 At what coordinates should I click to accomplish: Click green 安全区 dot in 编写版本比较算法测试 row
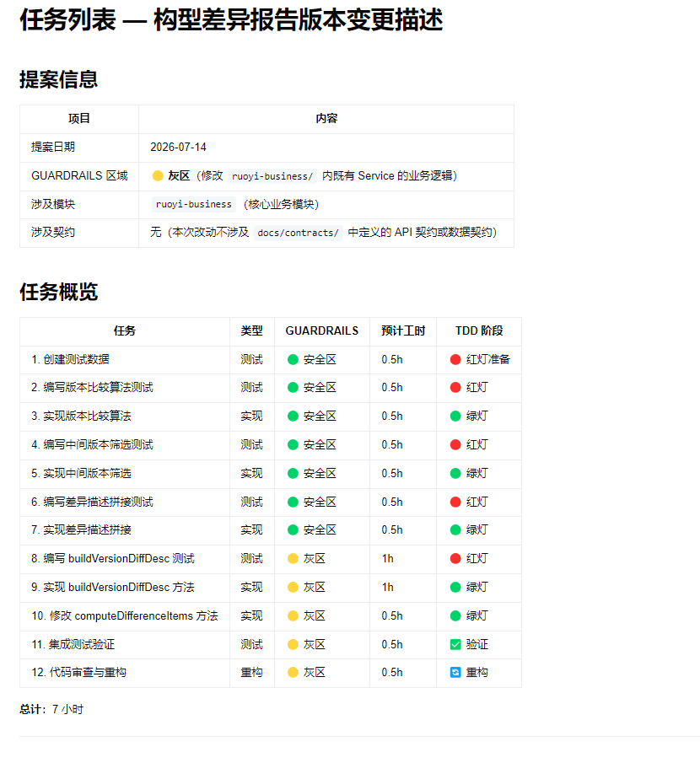(x=293, y=387)
